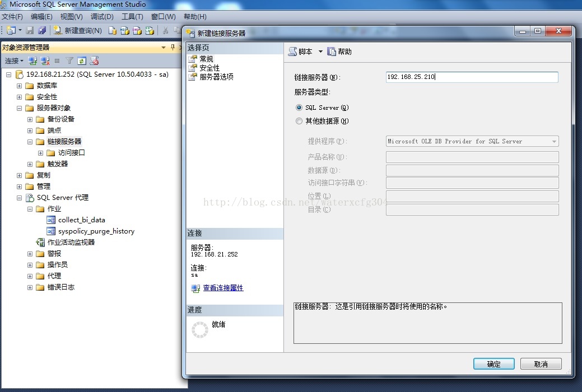
Task: Click the XMLA query icon
Action: click(150, 30)
